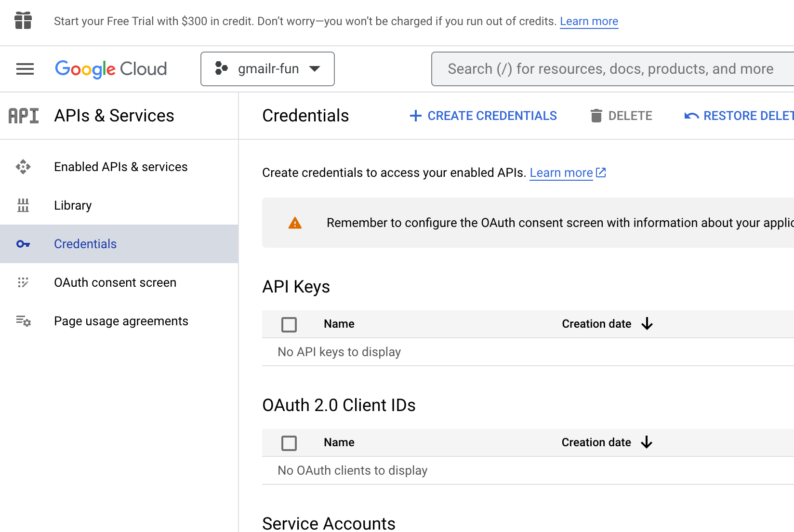Image resolution: width=794 pixels, height=532 pixels.
Task: Click the Restore Deleted undo icon
Action: (691, 116)
